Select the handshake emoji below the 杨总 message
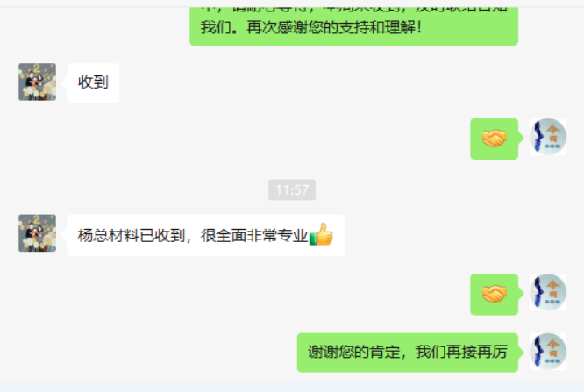The height and width of the screenshot is (392, 584). (x=495, y=294)
